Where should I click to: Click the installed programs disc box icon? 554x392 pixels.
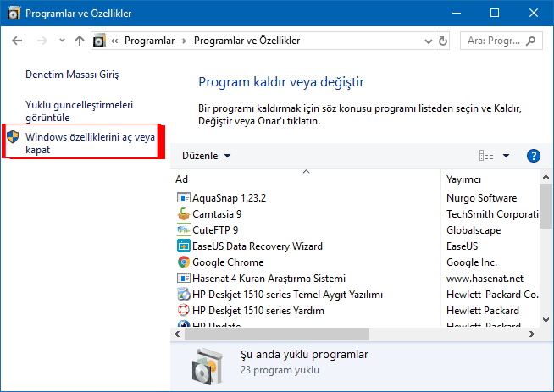[x=208, y=367]
